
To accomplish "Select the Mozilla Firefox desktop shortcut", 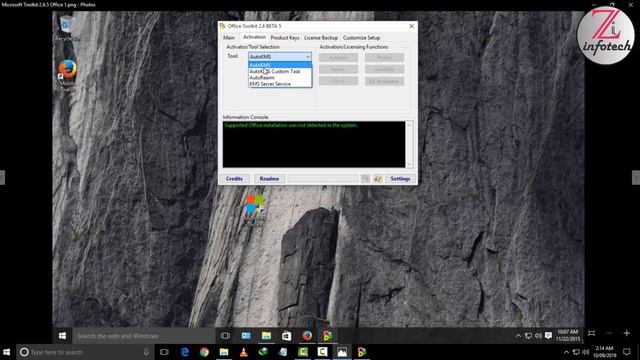I will tap(67, 76).
